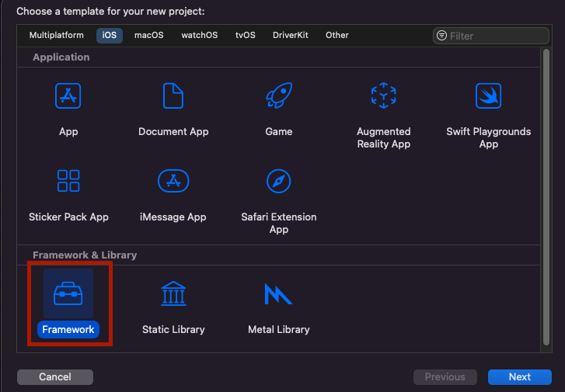Click the template list vertical scrollbar

point(546,197)
